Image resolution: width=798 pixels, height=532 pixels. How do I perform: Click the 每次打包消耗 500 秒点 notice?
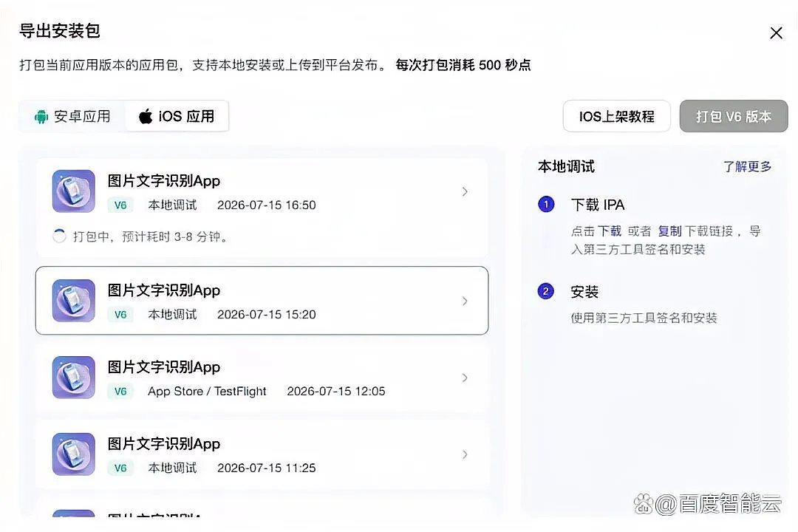(x=463, y=65)
